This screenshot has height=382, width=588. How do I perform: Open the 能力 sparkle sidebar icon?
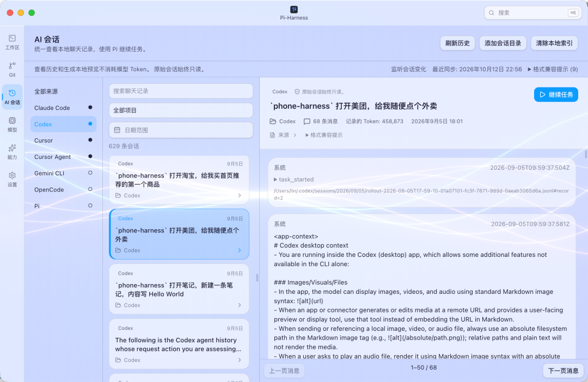click(12, 152)
